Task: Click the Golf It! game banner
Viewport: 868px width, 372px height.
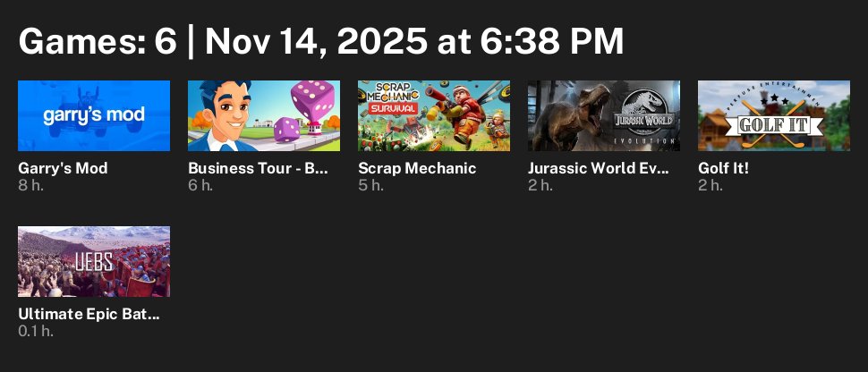Action: (x=774, y=115)
